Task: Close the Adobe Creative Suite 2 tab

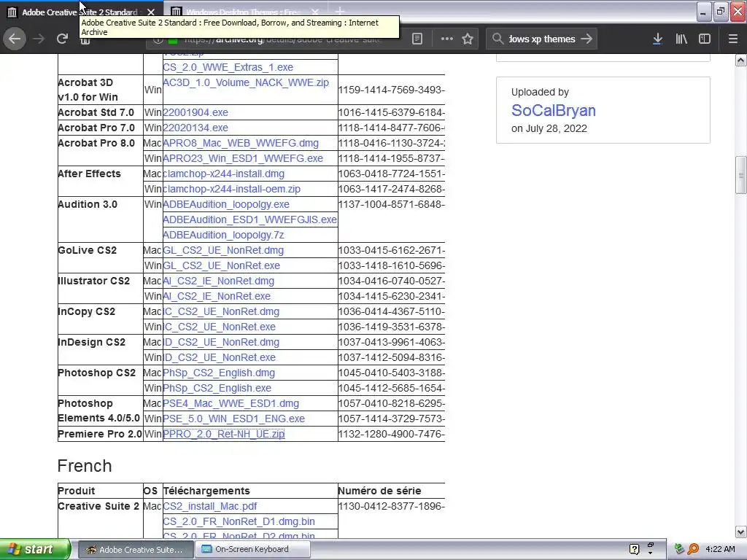Action: (x=150, y=12)
